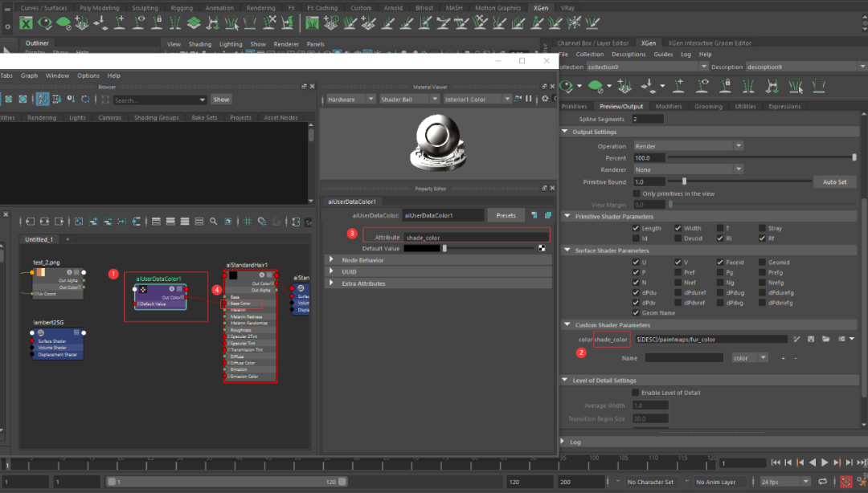Click the first icon in the XGen shelf
This screenshot has height=493, width=868.
pos(26,23)
